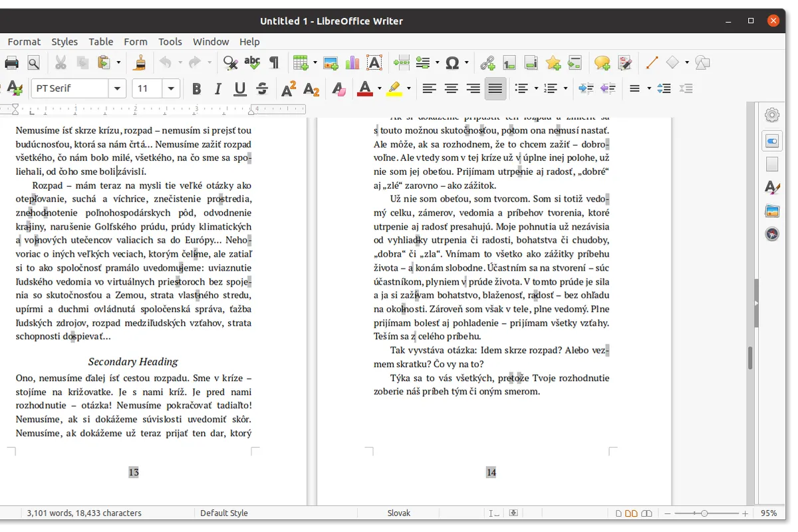Expand the font size dropdown
This screenshot has height=532, width=798.
(172, 88)
